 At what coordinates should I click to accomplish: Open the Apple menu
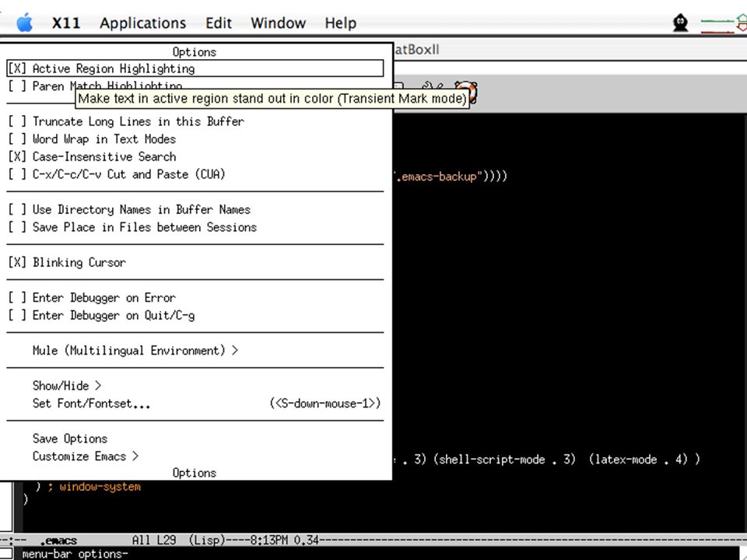(24, 23)
